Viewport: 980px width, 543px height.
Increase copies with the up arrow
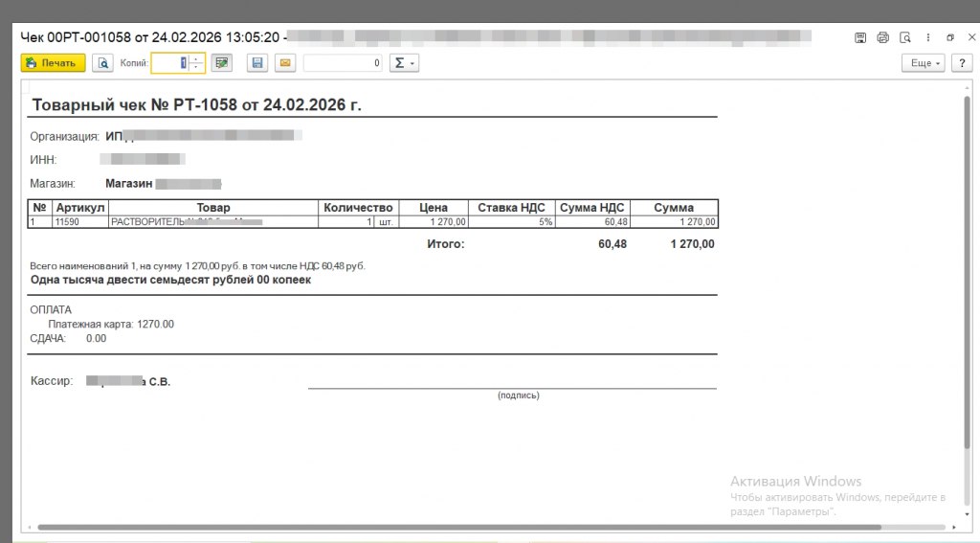[x=196, y=58]
